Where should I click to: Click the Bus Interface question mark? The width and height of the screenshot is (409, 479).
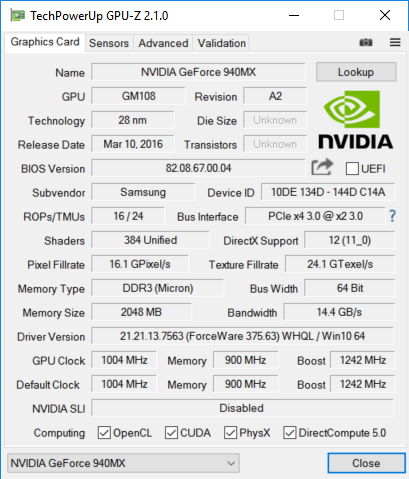[x=392, y=216]
